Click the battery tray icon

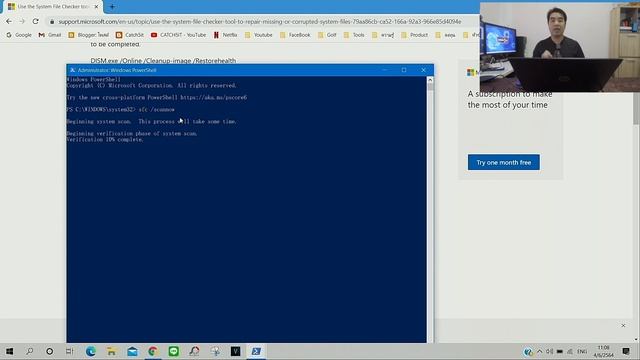pos(560,351)
